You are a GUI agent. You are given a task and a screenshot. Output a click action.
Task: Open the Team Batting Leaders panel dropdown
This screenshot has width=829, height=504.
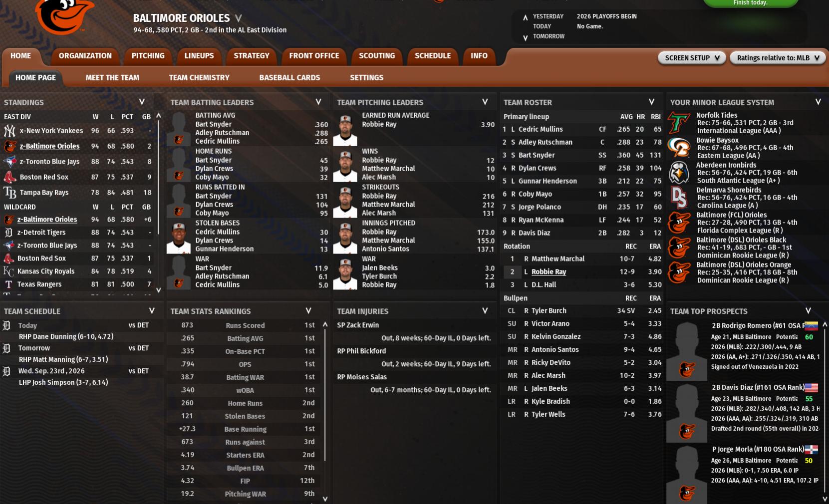click(x=318, y=102)
